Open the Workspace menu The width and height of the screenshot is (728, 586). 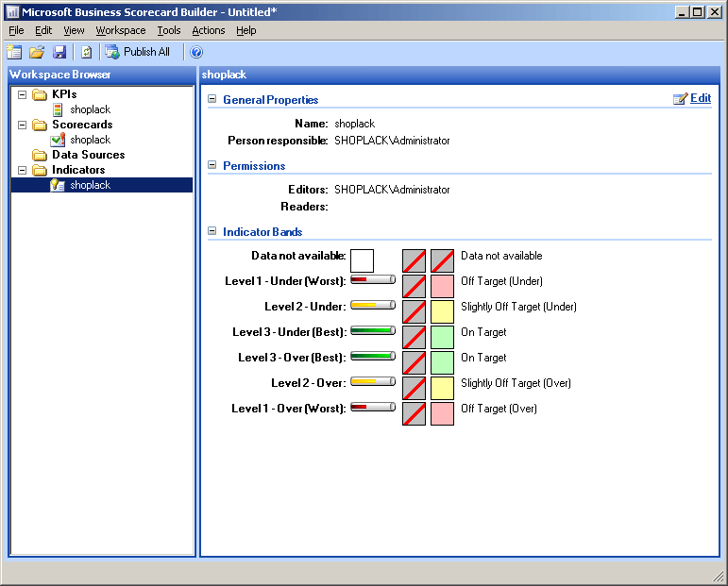click(x=121, y=30)
